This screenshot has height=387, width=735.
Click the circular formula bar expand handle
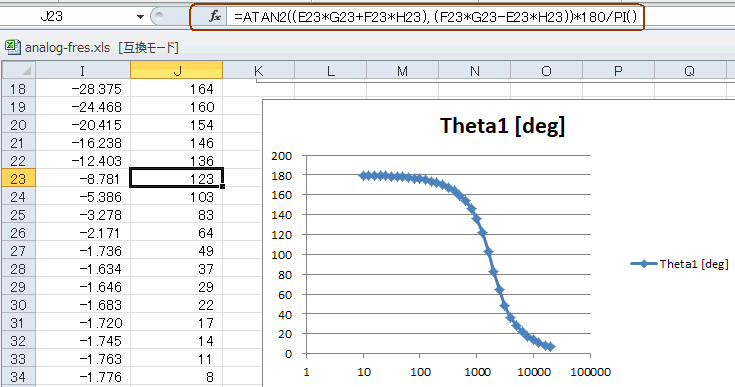click(159, 17)
